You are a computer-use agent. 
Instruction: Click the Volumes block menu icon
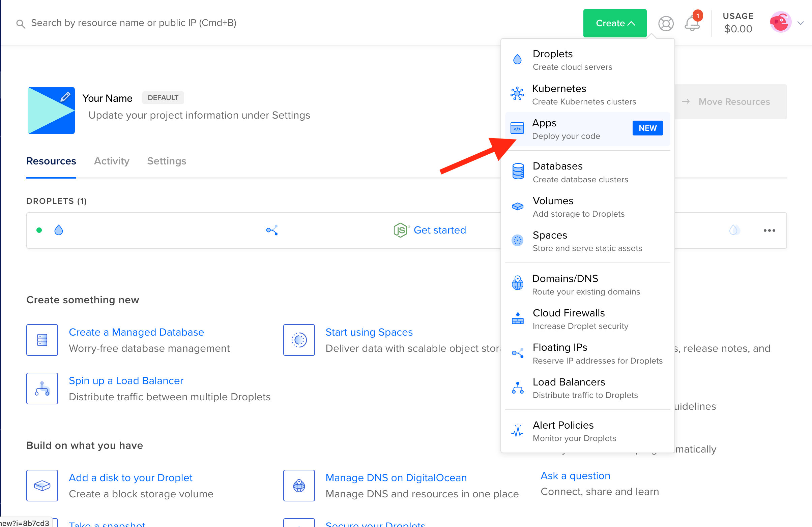pos(518,207)
